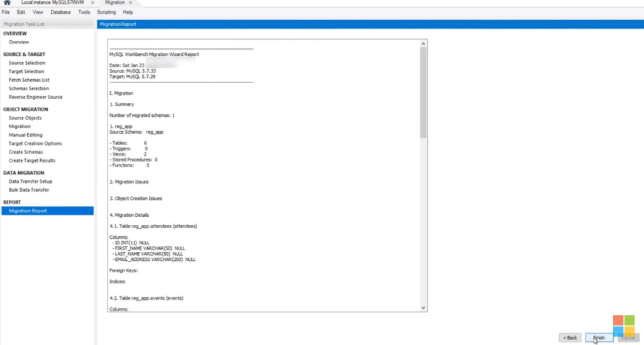
Task: Click report scrollbar down arrow
Action: coord(423,308)
